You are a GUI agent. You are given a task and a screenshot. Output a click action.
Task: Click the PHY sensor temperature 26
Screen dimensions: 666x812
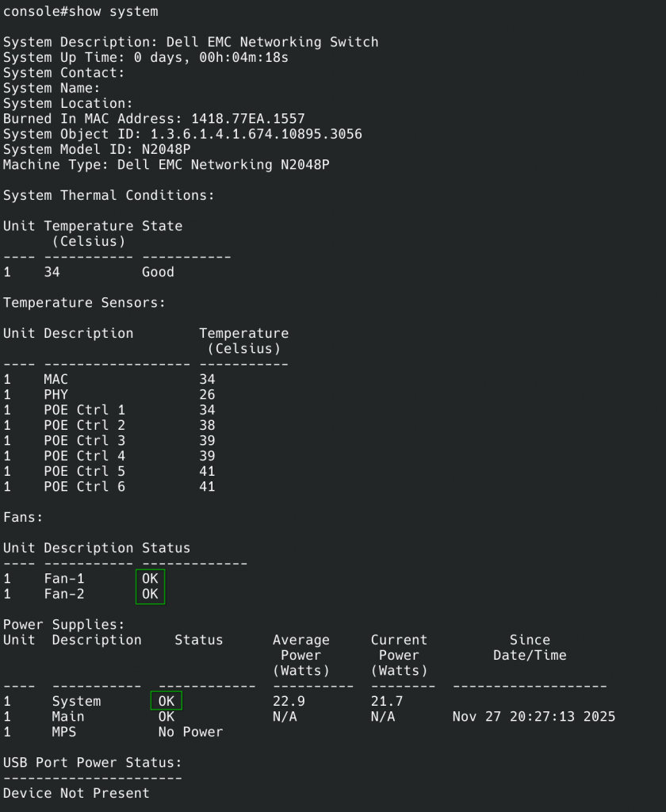pyautogui.click(x=207, y=395)
